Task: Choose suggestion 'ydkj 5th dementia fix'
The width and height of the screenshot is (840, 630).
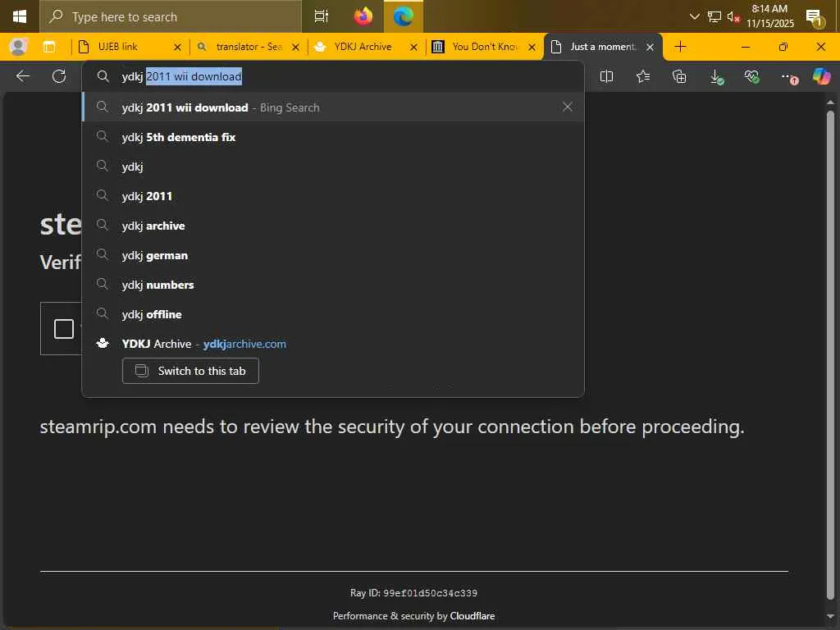Action: (x=333, y=137)
